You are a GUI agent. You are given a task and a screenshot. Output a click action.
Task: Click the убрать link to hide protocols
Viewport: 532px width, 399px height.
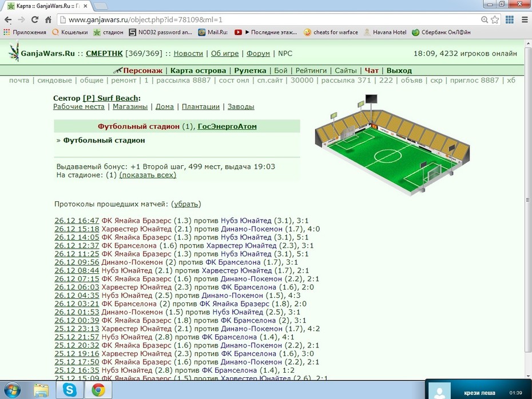pyautogui.click(x=186, y=204)
